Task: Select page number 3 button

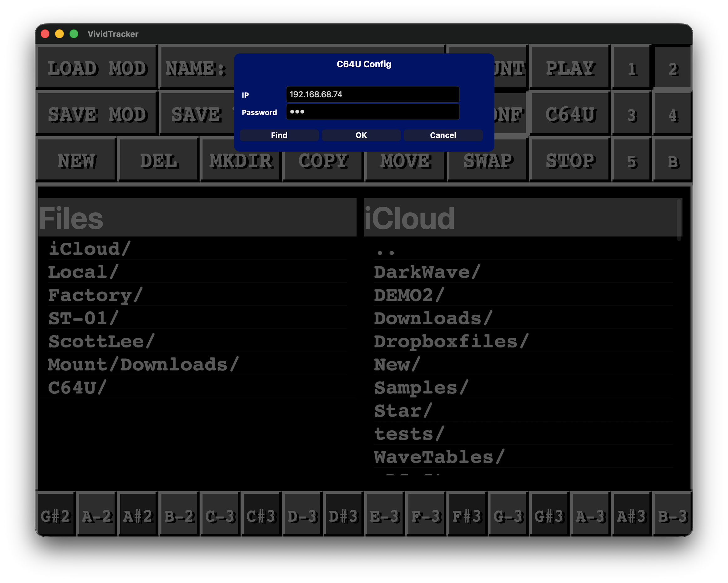Action: point(632,115)
